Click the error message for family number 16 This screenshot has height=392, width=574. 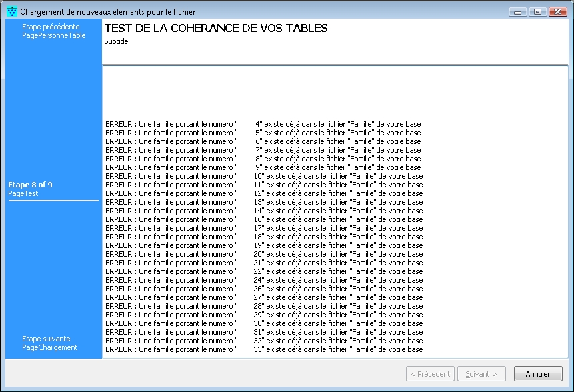point(263,219)
